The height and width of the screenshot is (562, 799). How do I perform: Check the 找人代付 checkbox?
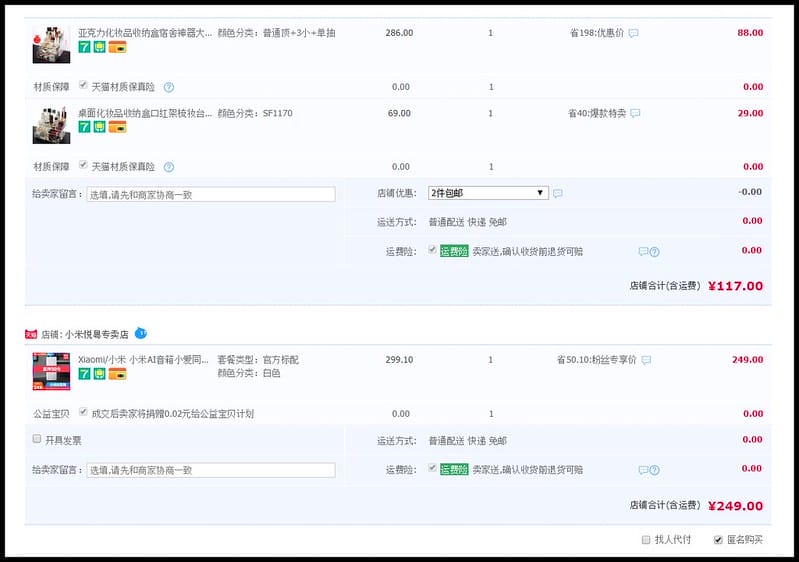[646, 540]
